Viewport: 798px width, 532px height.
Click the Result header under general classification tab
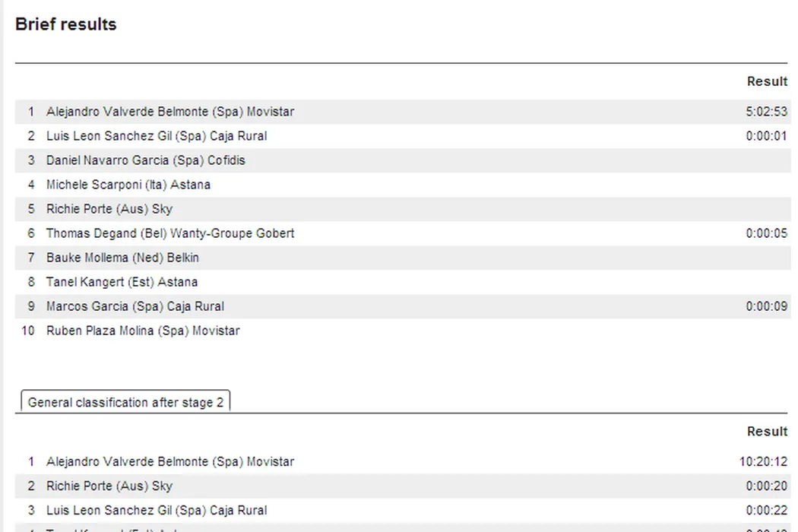point(767,431)
